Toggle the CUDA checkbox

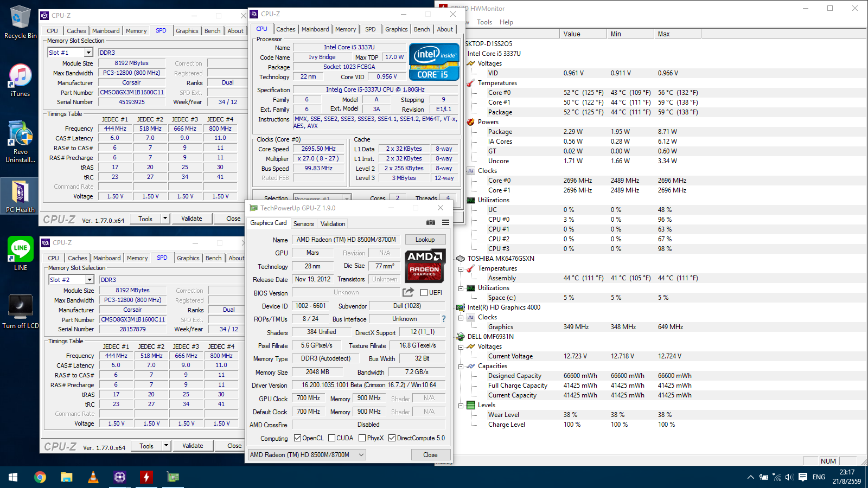pyautogui.click(x=331, y=438)
